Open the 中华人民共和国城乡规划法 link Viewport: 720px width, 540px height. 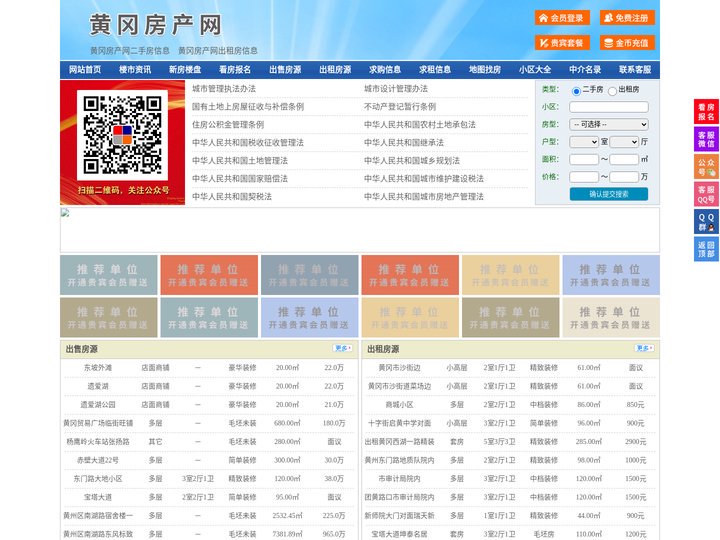pos(412,160)
